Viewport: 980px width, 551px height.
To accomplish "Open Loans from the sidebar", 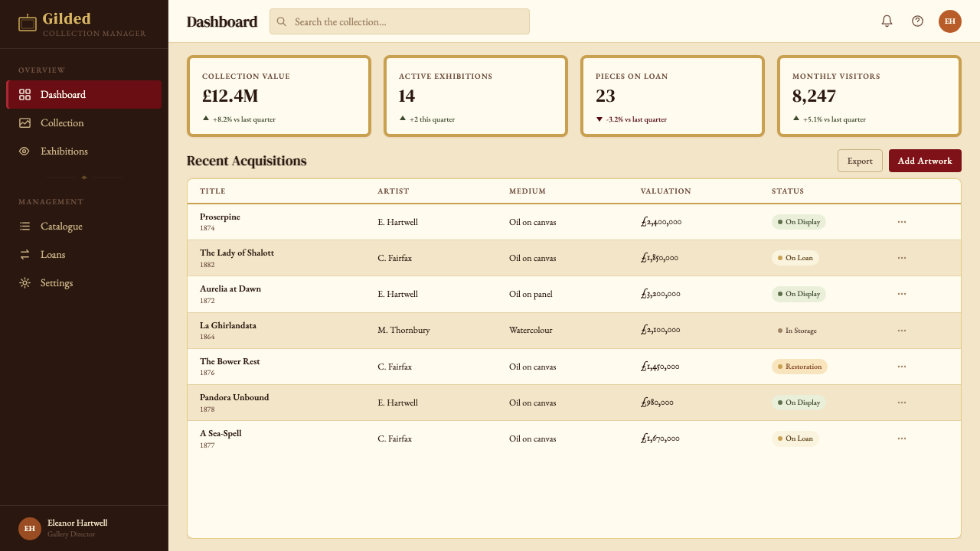I will (x=84, y=255).
